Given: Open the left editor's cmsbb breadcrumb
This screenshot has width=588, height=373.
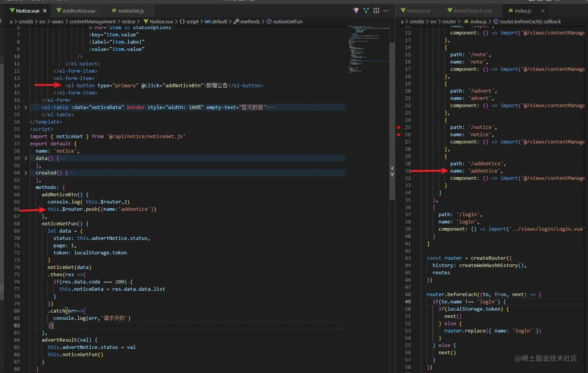Looking at the screenshot, I should click(x=26, y=21).
